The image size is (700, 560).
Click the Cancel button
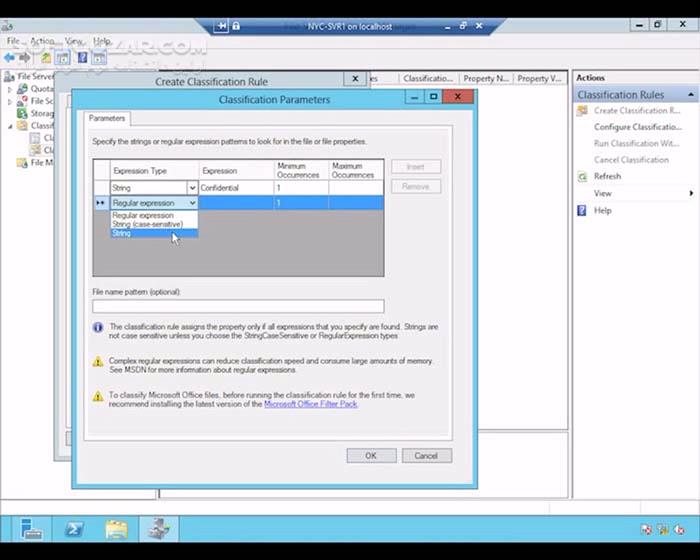click(426, 456)
